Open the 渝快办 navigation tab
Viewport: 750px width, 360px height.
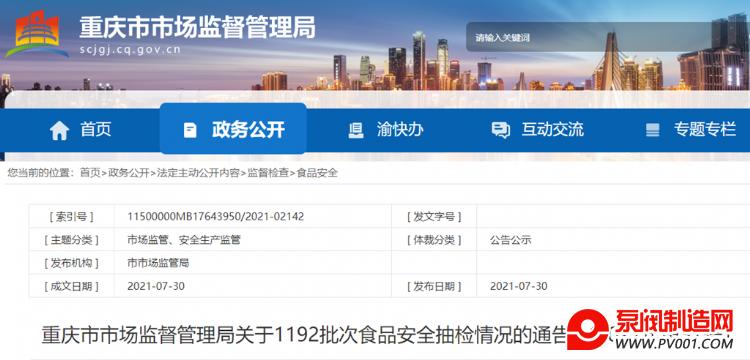386,130
